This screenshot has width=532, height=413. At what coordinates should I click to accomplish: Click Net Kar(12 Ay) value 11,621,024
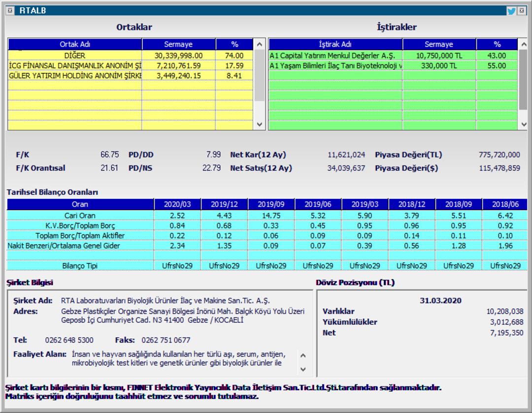[x=346, y=155]
